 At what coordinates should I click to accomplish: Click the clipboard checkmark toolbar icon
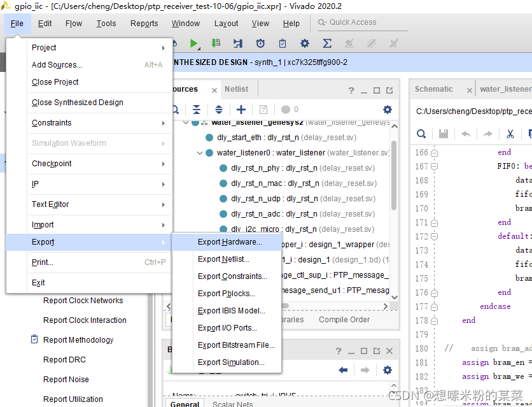point(283,43)
